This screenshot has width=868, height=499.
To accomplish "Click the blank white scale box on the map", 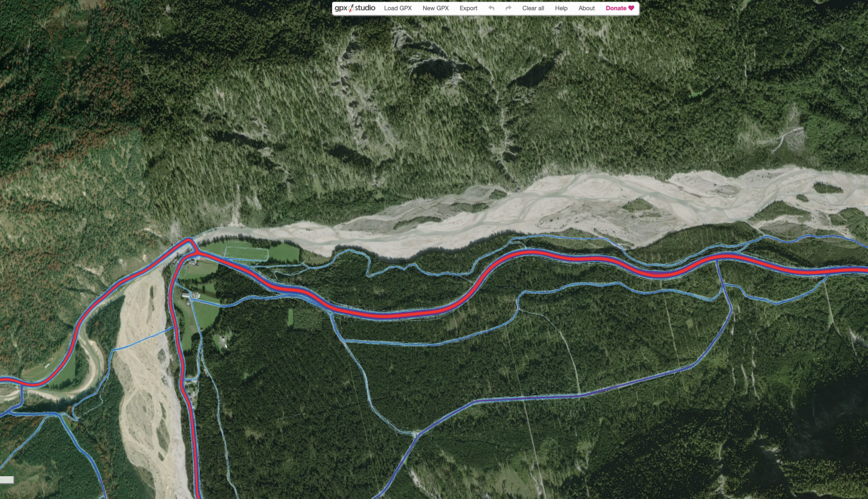I will pyautogui.click(x=7, y=479).
